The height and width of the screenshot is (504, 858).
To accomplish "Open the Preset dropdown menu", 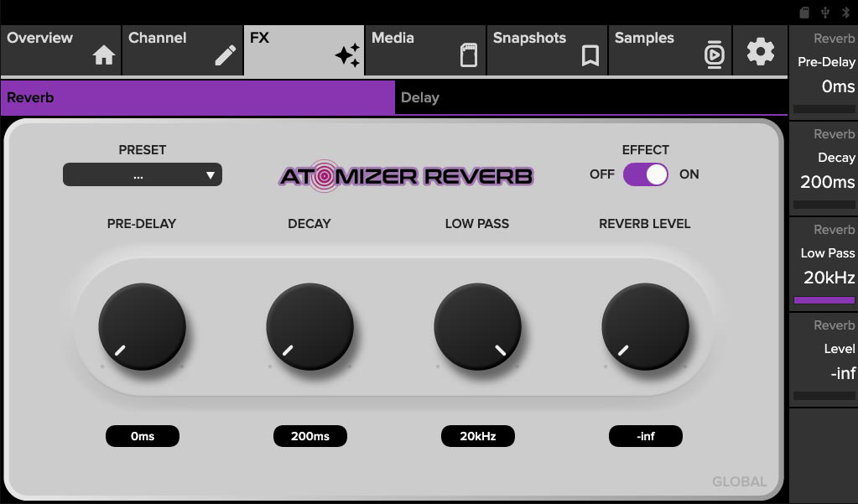I will coord(143,175).
